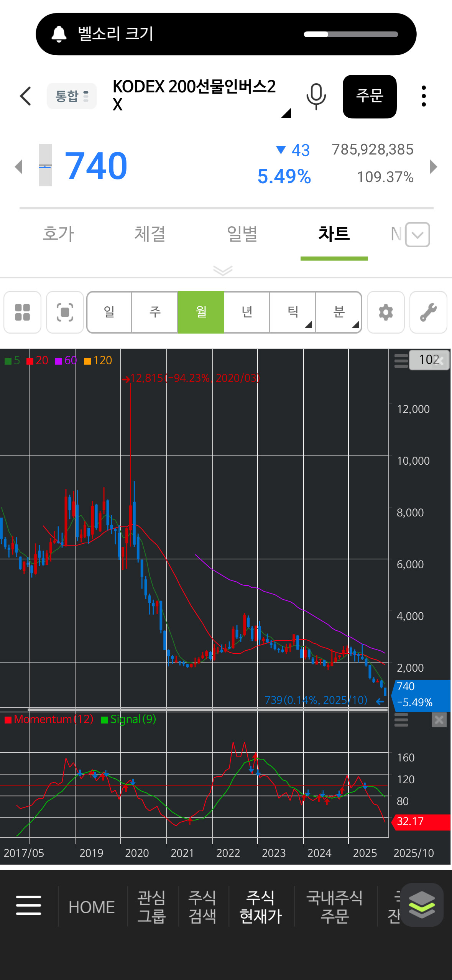
Task: Select the 주 weekly period
Action: pos(155,312)
